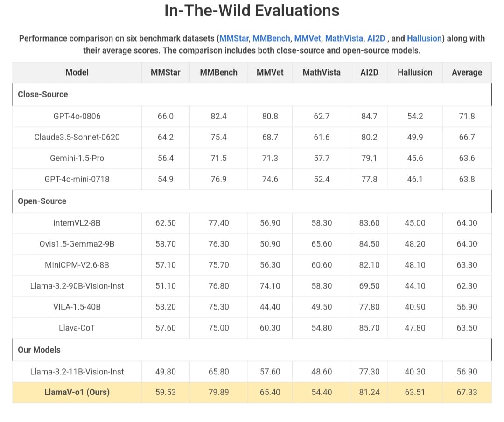Click the Claude3.5-Sonnet-0620 model name
Viewport: 504px width, 422px height.
(77, 138)
